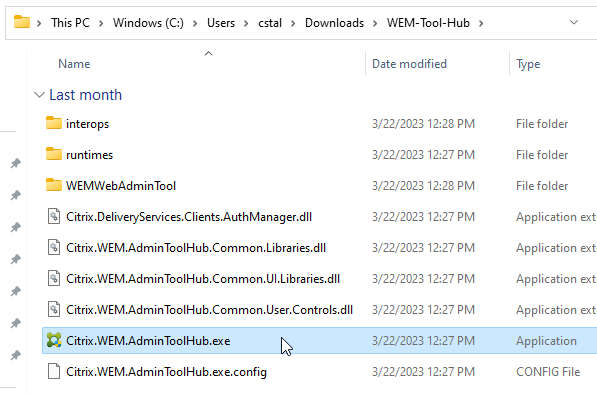Select Citrix.WEM.AdminToolHub.Common.UI.Libraries.dll
Image resolution: width=597 pixels, height=394 pixels.
203,279
